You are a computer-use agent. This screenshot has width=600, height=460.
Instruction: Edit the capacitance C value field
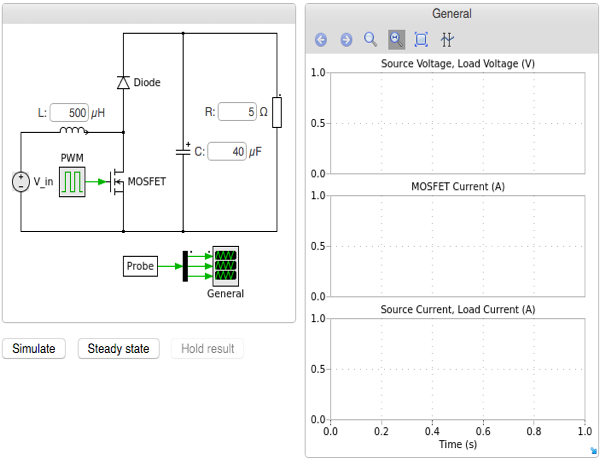pos(227,152)
